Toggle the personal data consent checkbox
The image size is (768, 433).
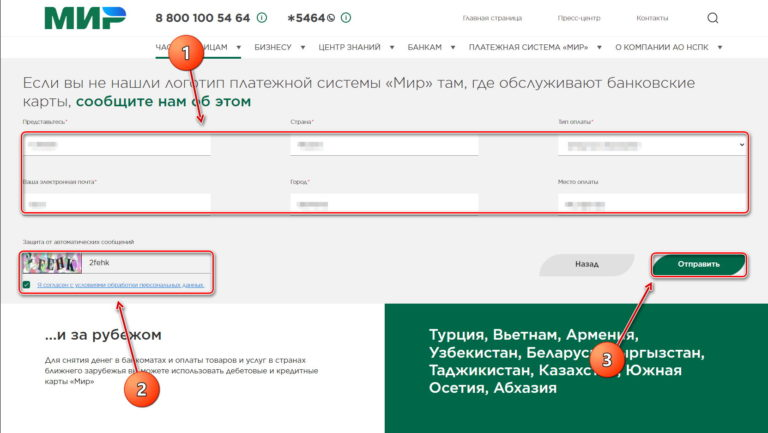(x=27, y=285)
